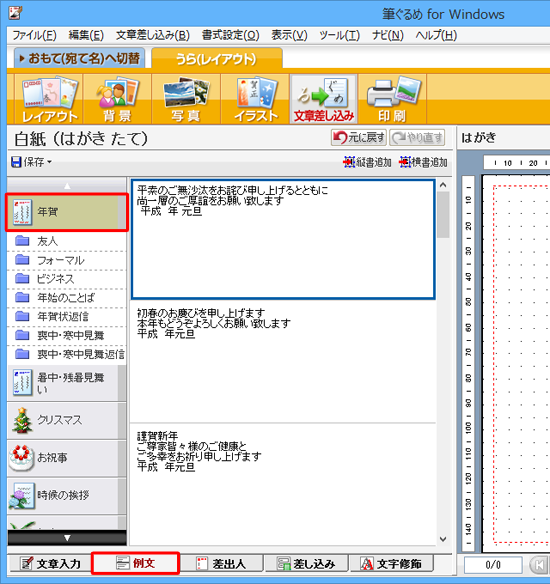Select the 文章差し込み text insert icon
Screen dimensions: 550x584
click(324, 99)
